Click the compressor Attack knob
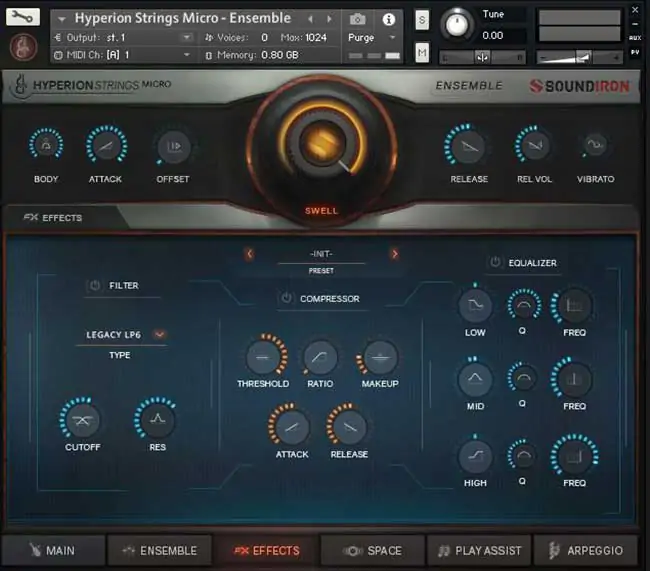The height and width of the screenshot is (571, 650). (x=291, y=427)
